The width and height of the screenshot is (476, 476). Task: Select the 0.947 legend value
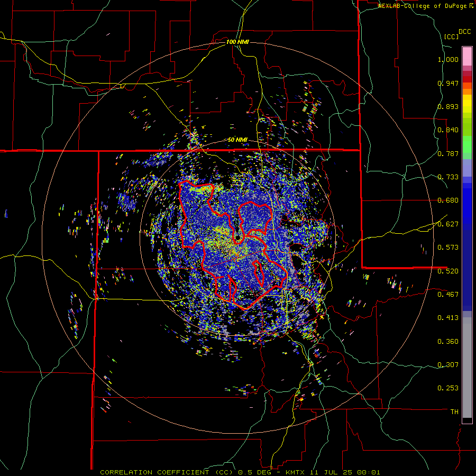pos(448,83)
